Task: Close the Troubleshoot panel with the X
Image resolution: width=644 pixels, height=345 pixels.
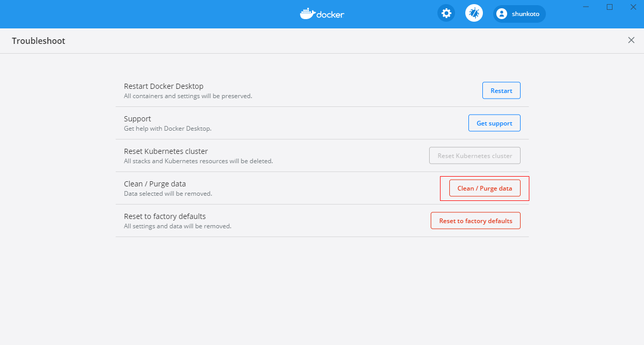Action: pyautogui.click(x=631, y=40)
